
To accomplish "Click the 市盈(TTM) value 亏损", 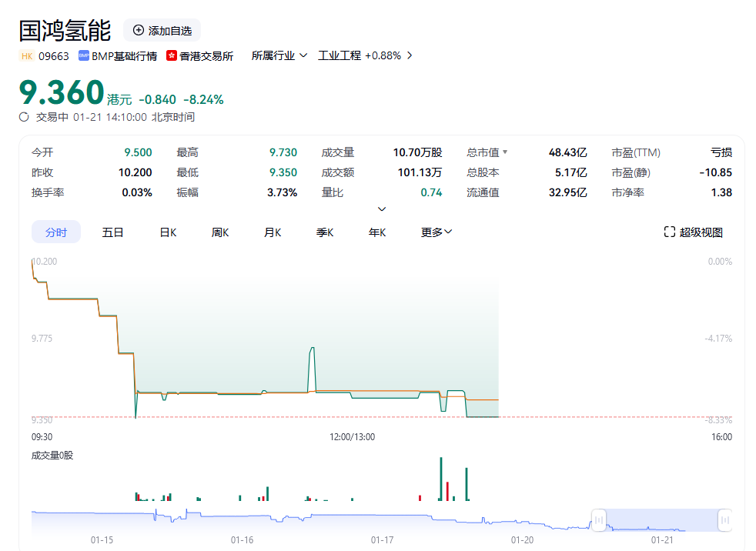I will 721,152.
